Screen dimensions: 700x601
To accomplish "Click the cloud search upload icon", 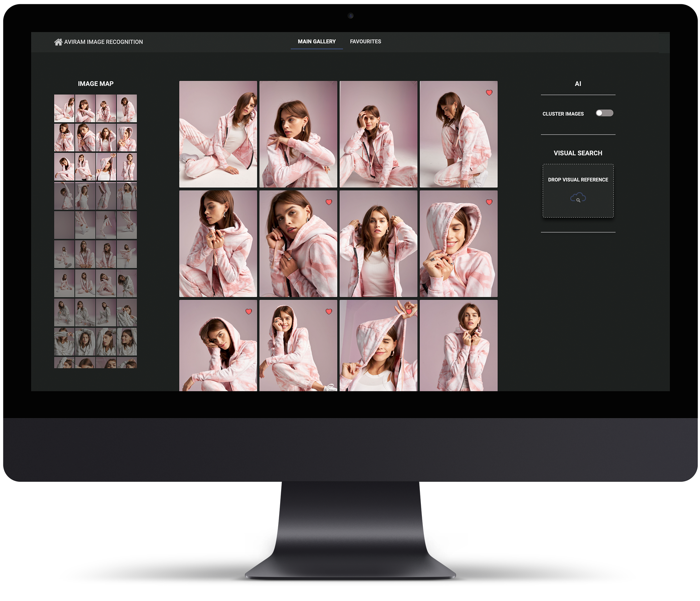I will 578,198.
